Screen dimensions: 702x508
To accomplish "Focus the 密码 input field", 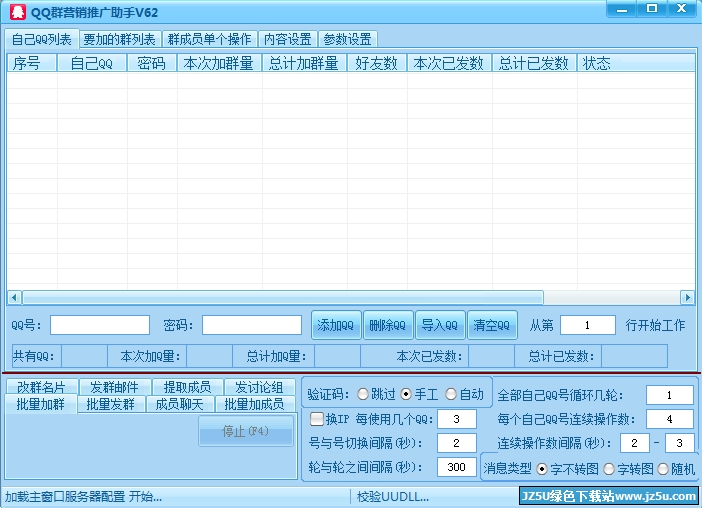I will [252, 325].
